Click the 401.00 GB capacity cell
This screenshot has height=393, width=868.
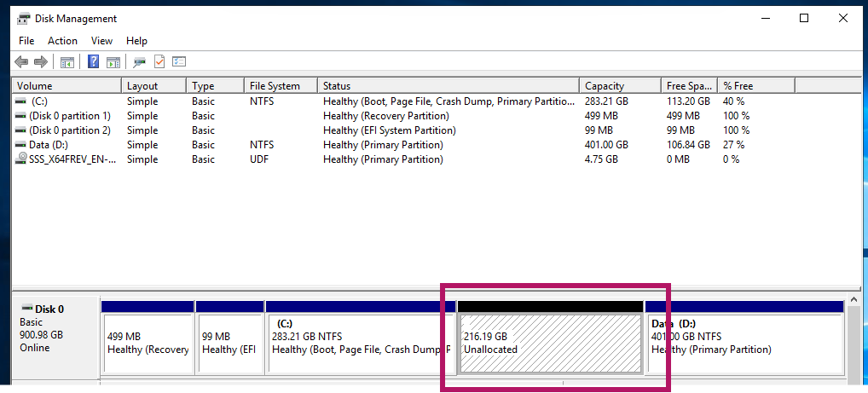click(x=607, y=144)
